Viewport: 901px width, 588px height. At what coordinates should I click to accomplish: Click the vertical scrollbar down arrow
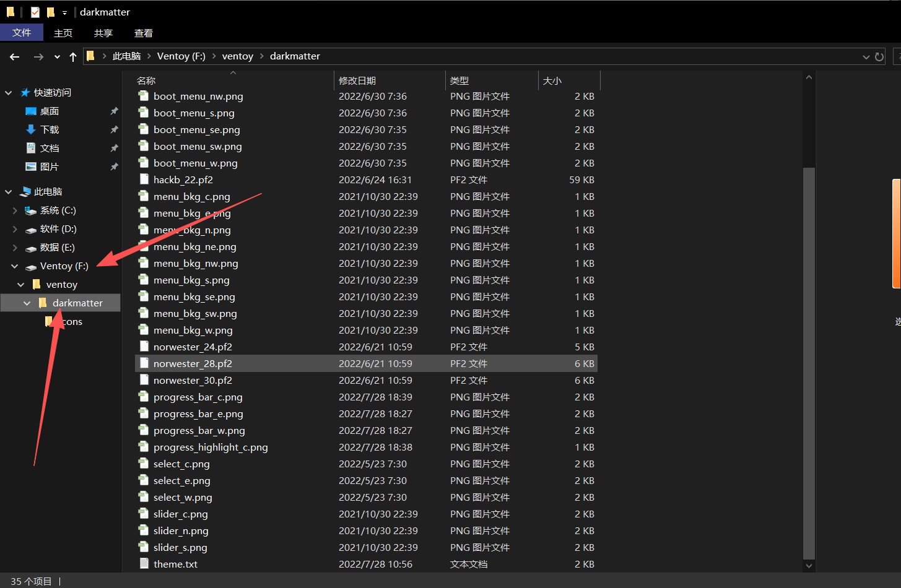809,565
